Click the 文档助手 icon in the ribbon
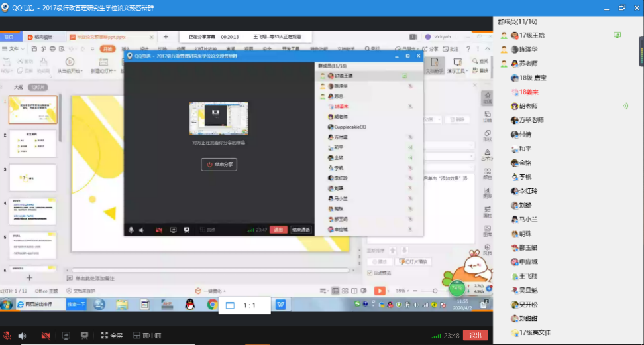 click(x=435, y=66)
